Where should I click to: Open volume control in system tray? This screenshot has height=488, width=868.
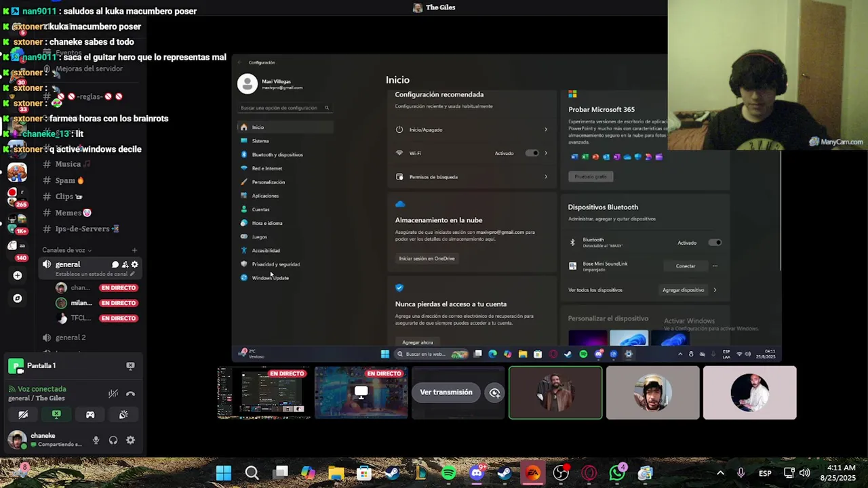click(x=805, y=473)
